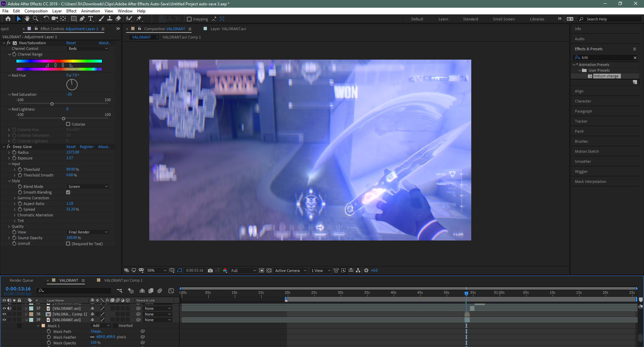Click the Red Hue angle dial
Screen dimensions: 644x347
pos(72,85)
